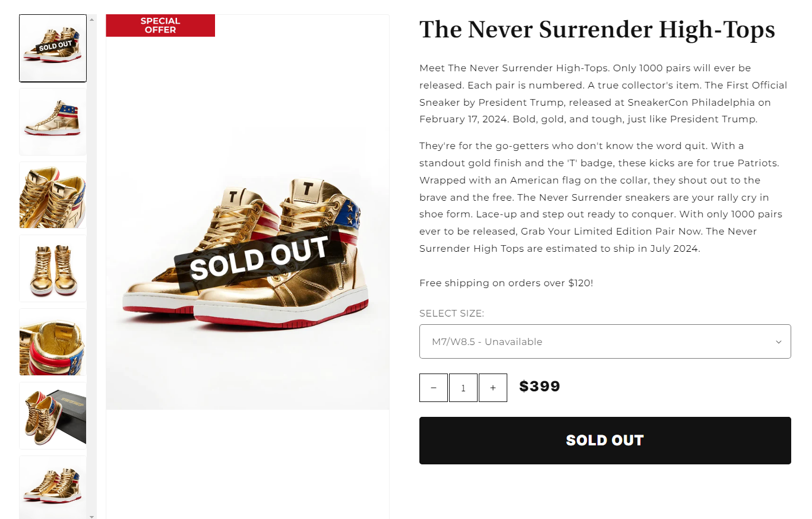Select first thumbnail with SOLD OUT label
The image size is (812, 519).
tap(53, 48)
